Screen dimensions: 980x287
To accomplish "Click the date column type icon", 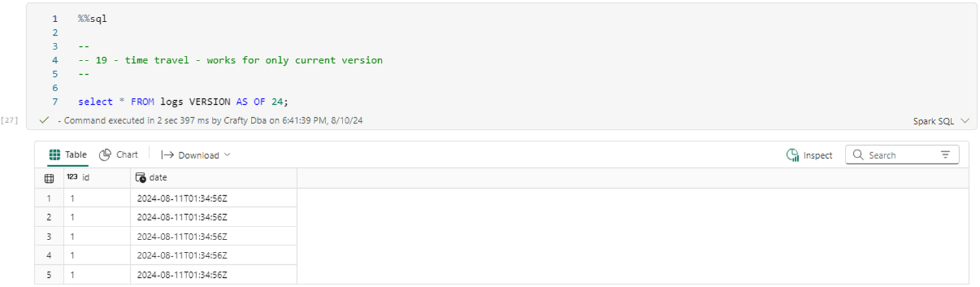I will pos(140,177).
